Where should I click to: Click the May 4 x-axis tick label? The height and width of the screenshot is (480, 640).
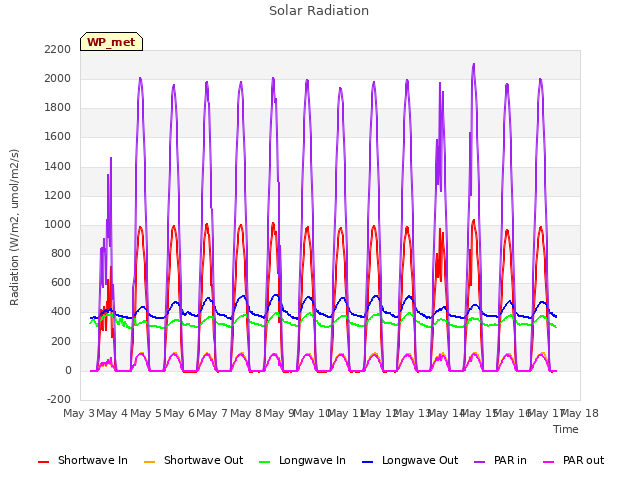tap(112, 413)
